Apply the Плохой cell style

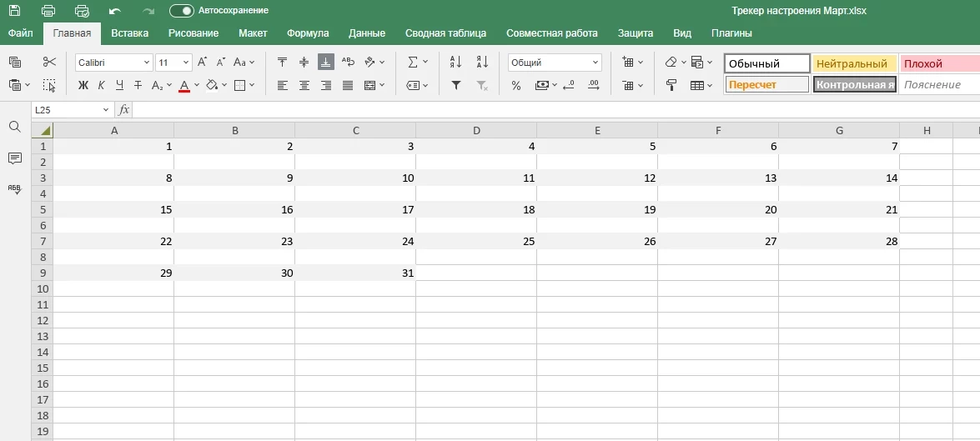point(938,63)
